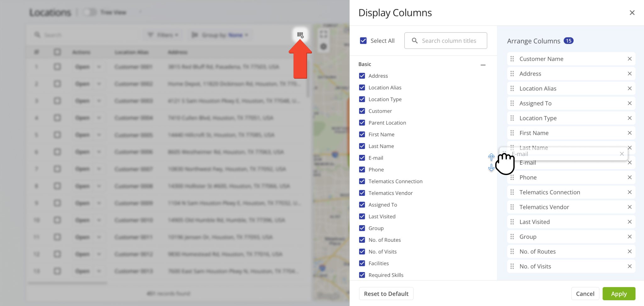Open dropdown next to Tree View

pos(140,12)
